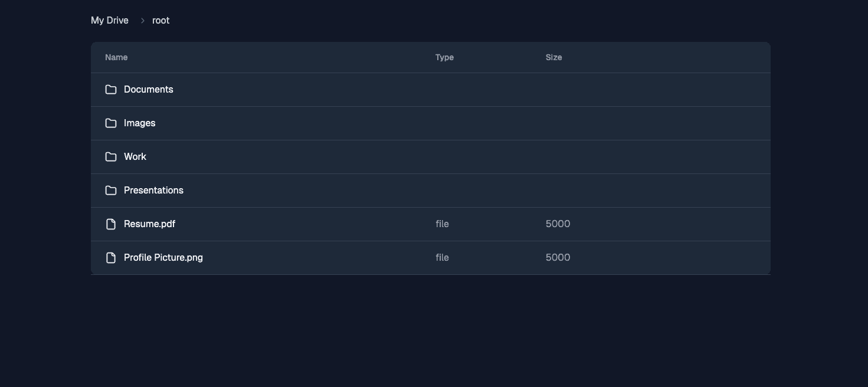
Task: Click the Type cell of Resume.pdf
Action: click(x=442, y=224)
